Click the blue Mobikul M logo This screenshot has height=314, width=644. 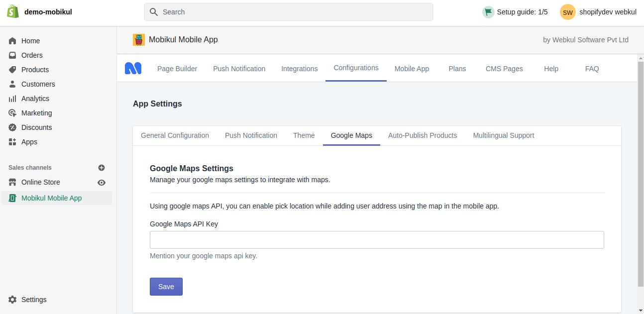pyautogui.click(x=133, y=69)
